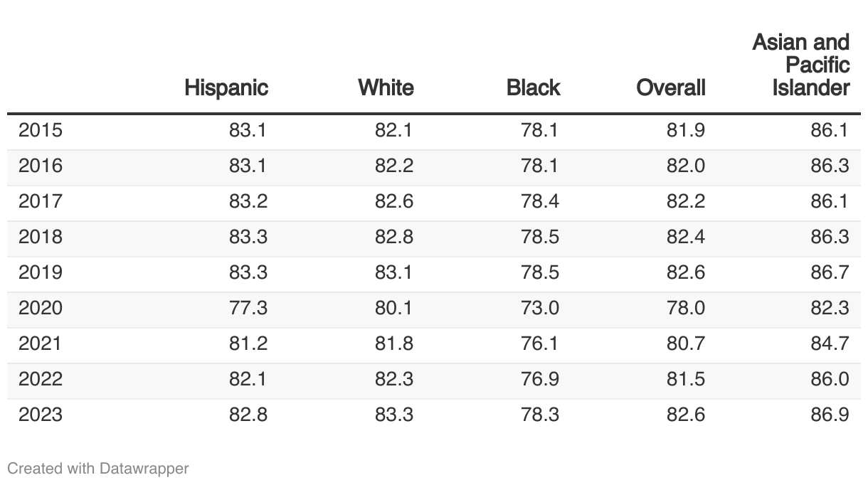Click Black value 73.0 for 2020

[540, 308]
